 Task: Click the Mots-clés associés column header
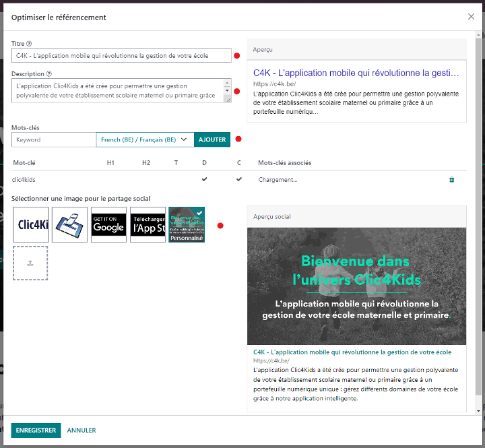(284, 163)
